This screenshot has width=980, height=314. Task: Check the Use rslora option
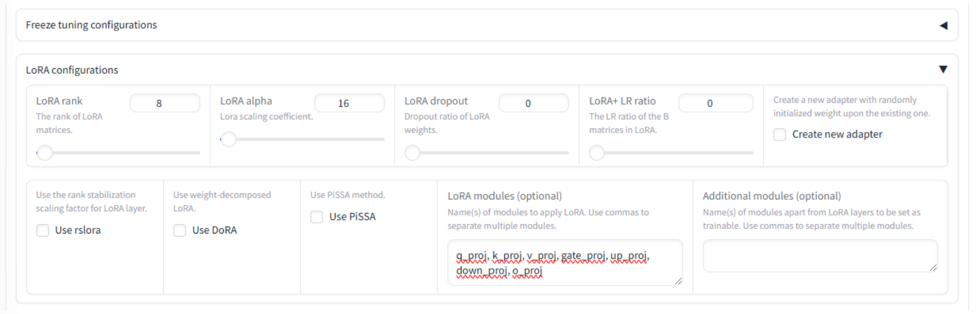click(x=43, y=230)
